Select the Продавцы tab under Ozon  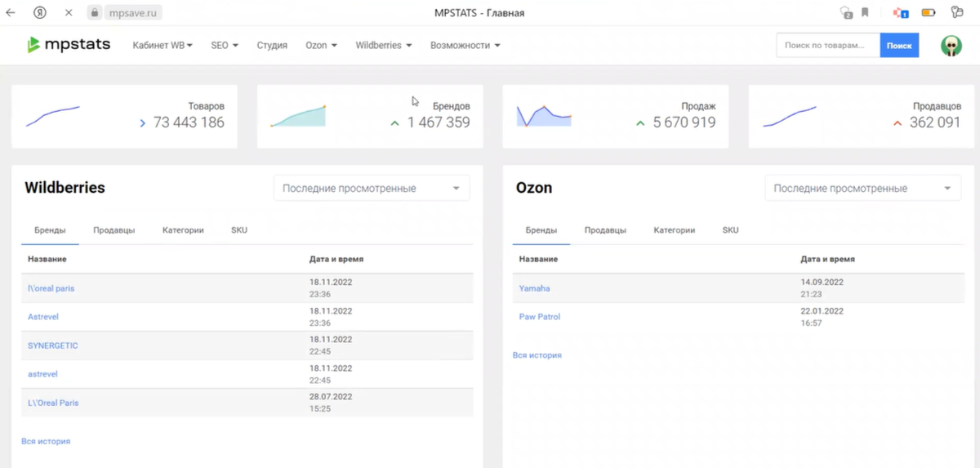605,230
